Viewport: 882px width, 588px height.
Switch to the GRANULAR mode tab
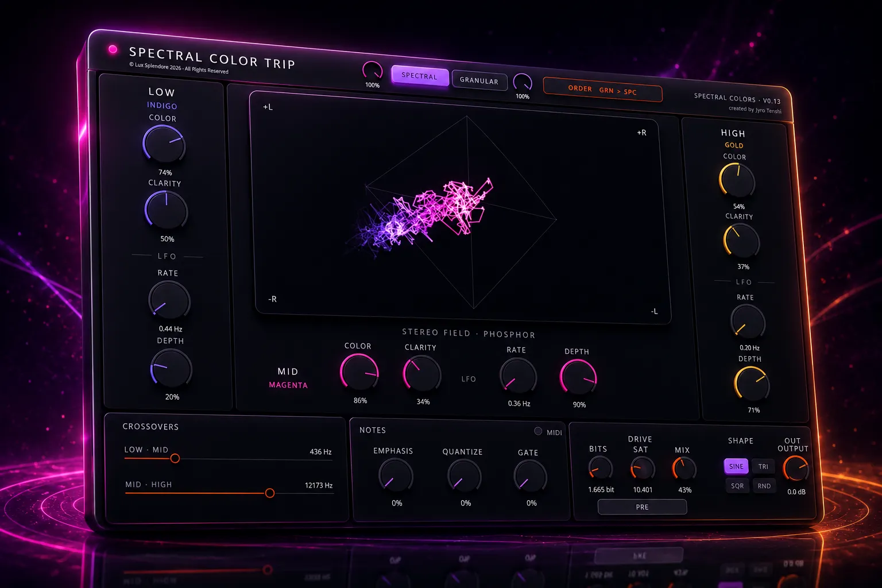pyautogui.click(x=479, y=80)
